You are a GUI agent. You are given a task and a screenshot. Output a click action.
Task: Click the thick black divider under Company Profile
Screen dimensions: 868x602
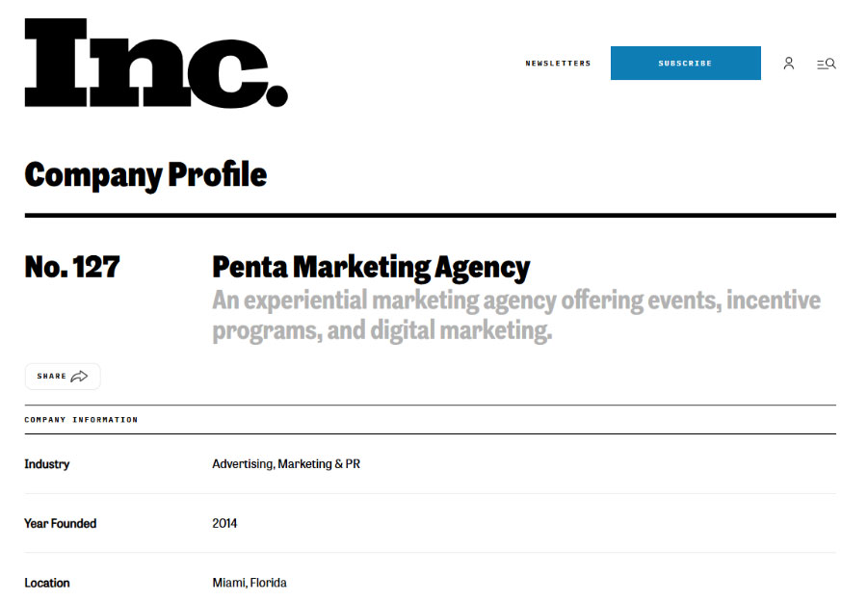coord(430,215)
